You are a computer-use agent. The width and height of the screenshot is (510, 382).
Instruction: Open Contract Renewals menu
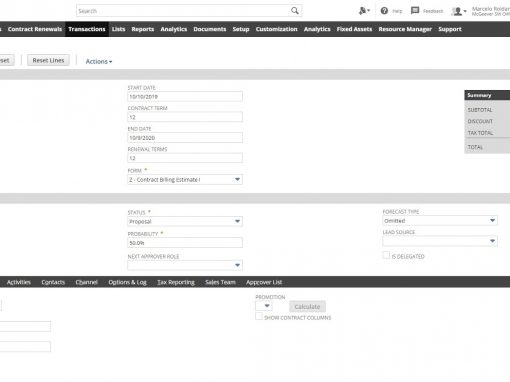click(x=35, y=29)
